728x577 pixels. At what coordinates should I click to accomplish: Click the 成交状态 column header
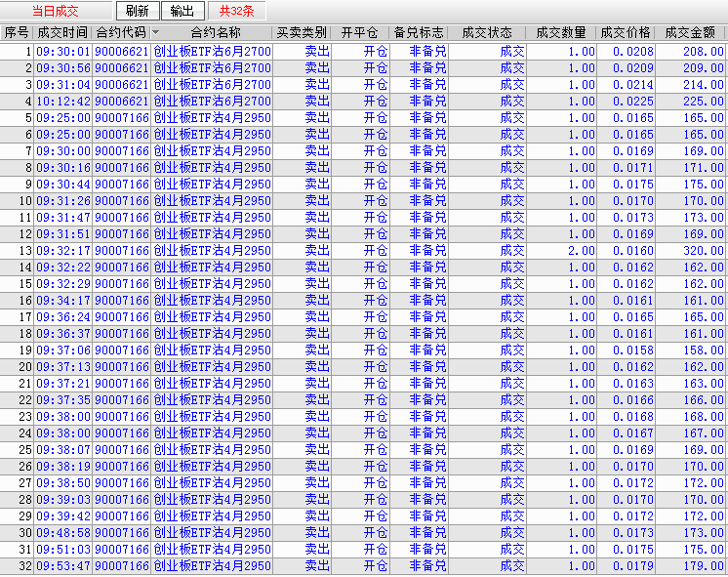pos(487,33)
